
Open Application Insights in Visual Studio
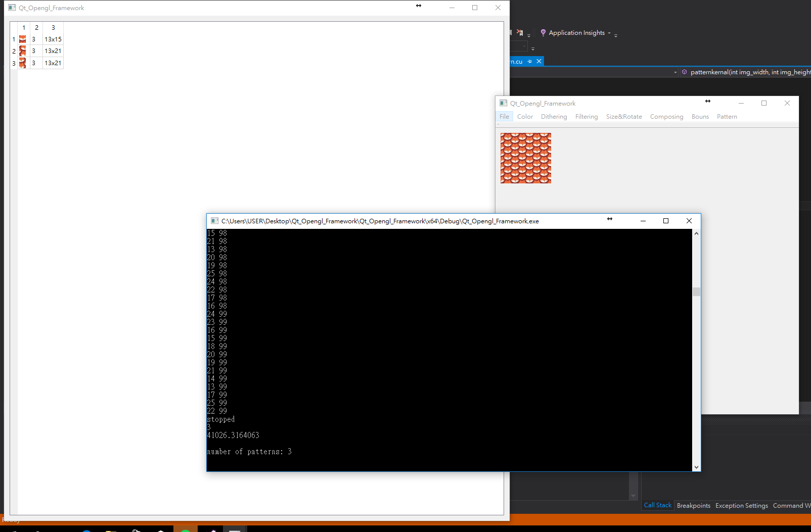pos(576,33)
